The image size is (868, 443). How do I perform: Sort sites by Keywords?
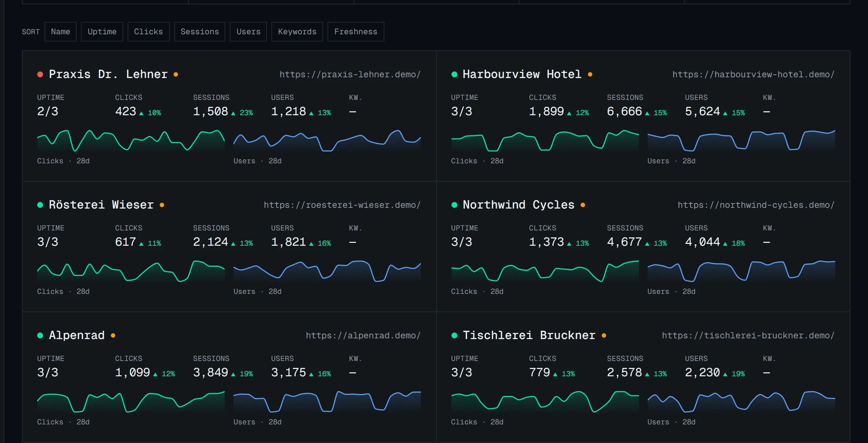click(297, 32)
